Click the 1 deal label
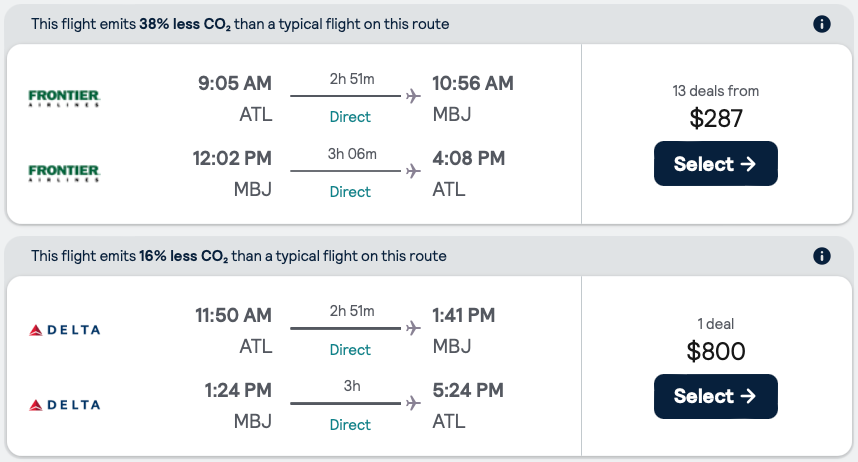858x462 pixels. pyautogui.click(x=716, y=323)
